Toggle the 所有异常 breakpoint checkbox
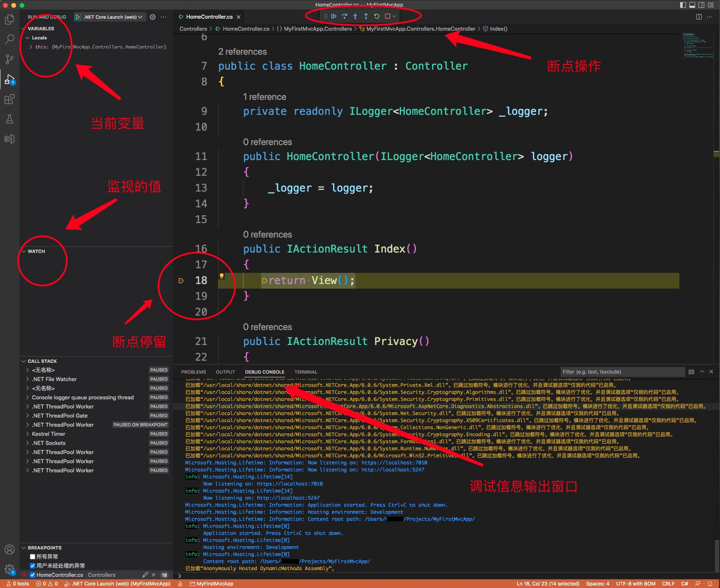The image size is (720, 588). [x=32, y=556]
